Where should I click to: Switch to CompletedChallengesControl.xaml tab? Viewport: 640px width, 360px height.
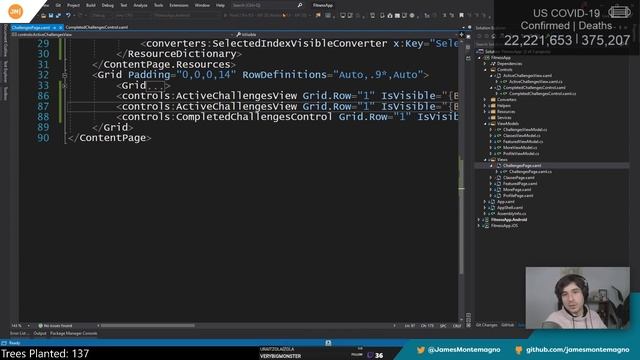(x=97, y=27)
